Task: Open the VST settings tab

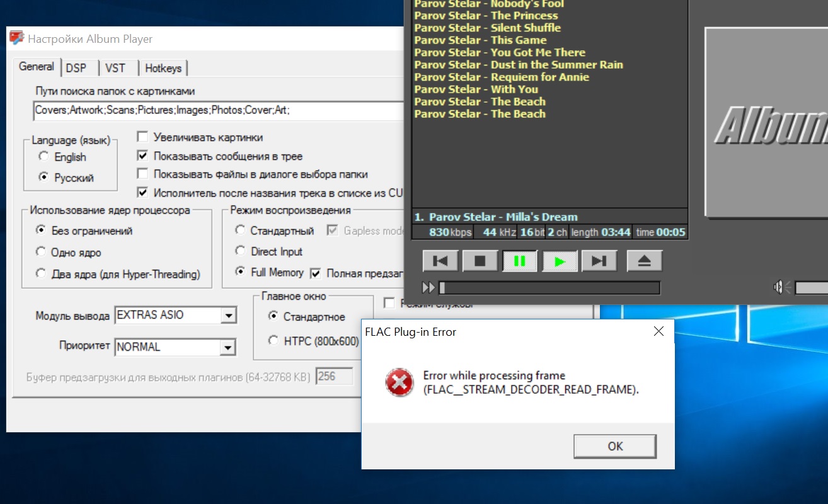Action: point(115,68)
